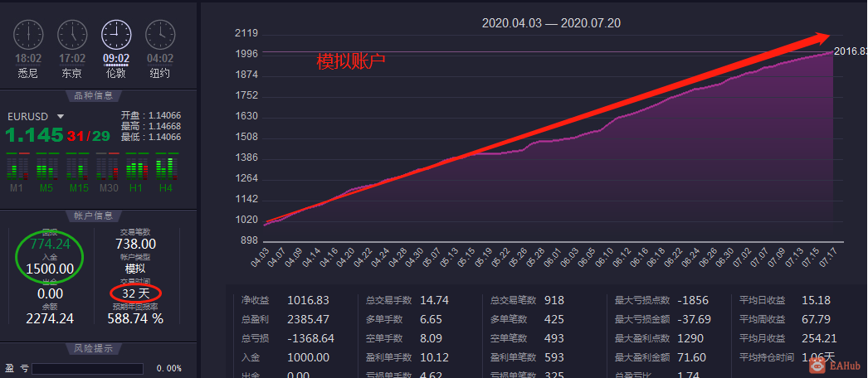Click the 回报 return value 774.24
Viewport: 868px width, 378px height.
(50, 245)
